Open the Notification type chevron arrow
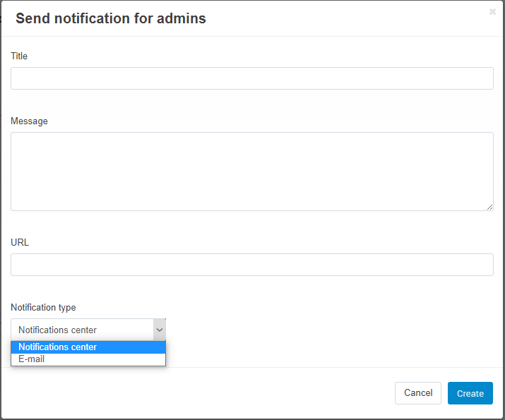 point(160,330)
